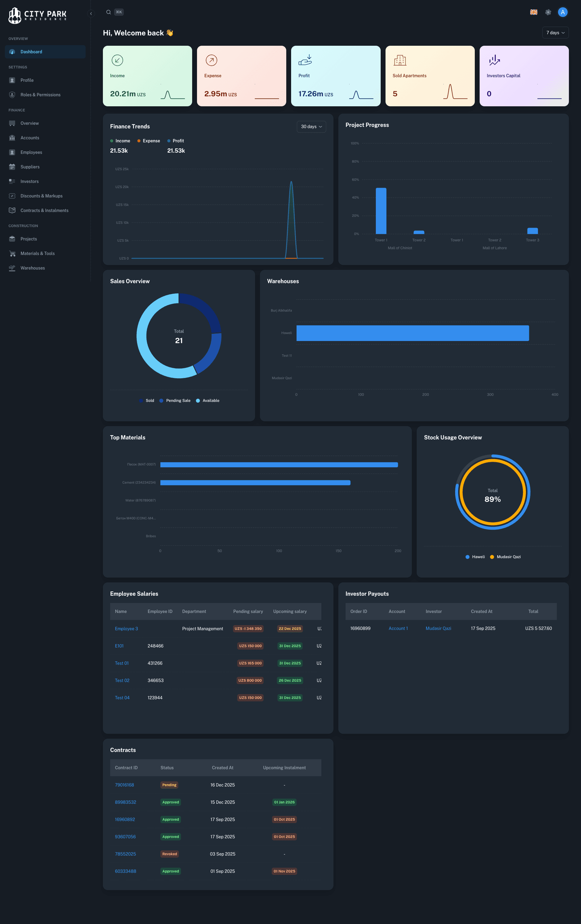
Task: Collapse the sidebar with chevron button
Action: coord(91,13)
